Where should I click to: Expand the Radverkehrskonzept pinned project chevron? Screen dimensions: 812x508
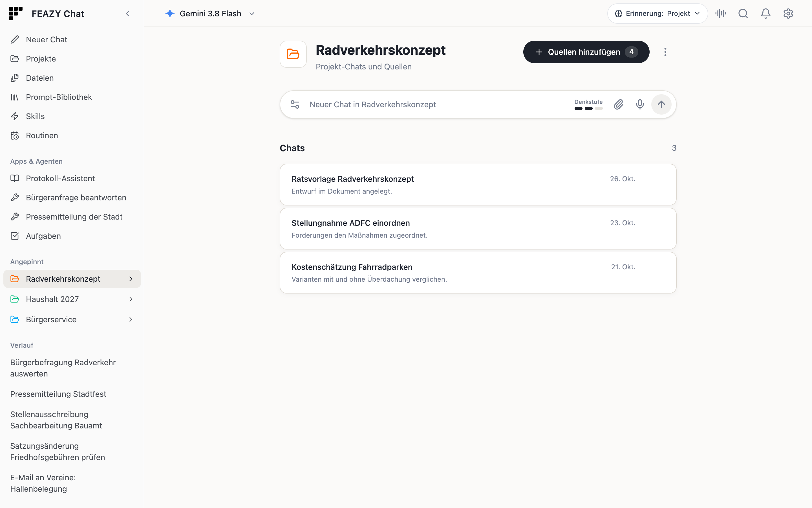tap(131, 279)
